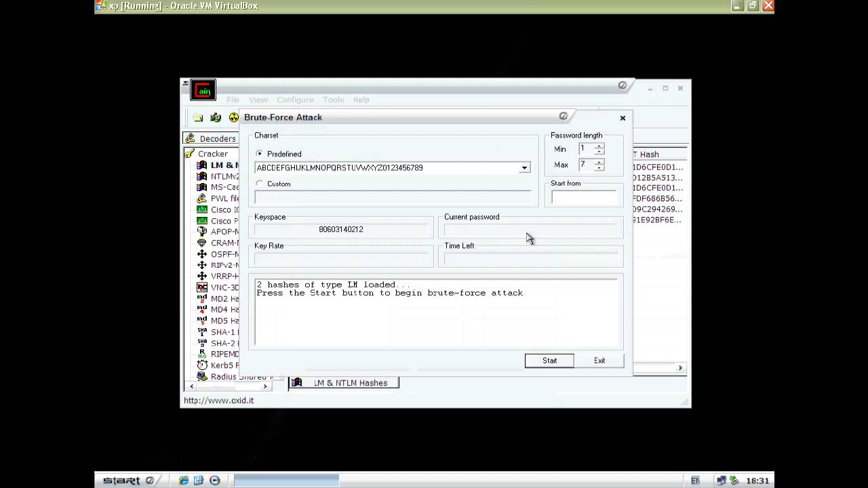
Task: Increase the Max password length
Action: click(x=599, y=161)
